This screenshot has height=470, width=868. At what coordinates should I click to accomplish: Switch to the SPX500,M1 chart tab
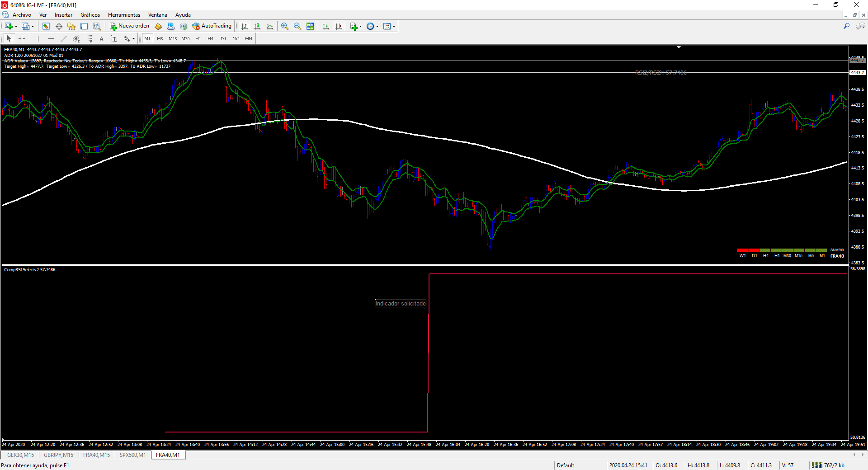(132, 455)
